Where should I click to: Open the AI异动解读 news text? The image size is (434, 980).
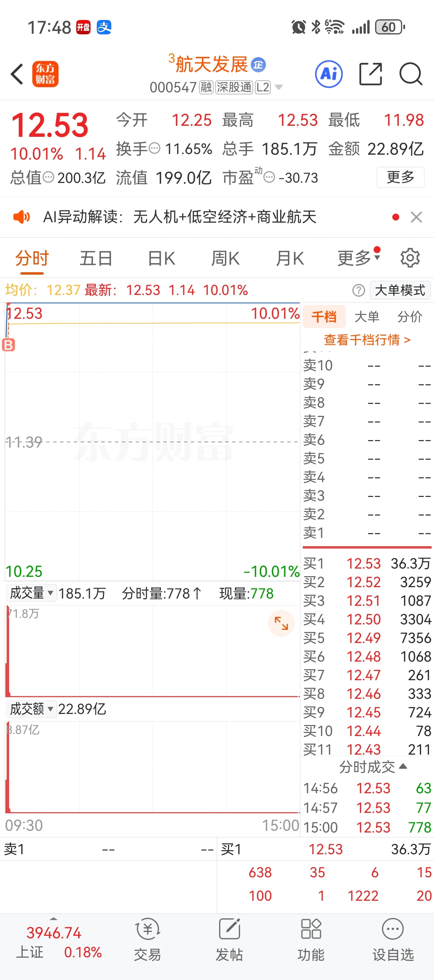[x=179, y=217]
